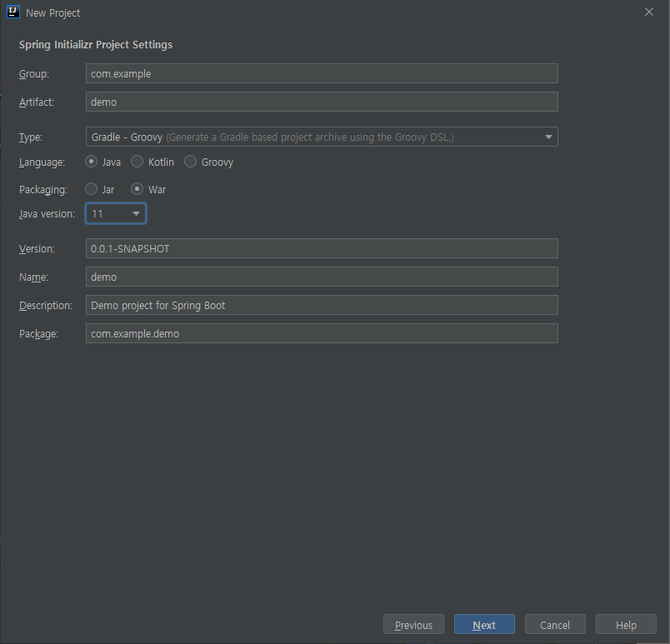Open Help for this dialog

coord(626,624)
